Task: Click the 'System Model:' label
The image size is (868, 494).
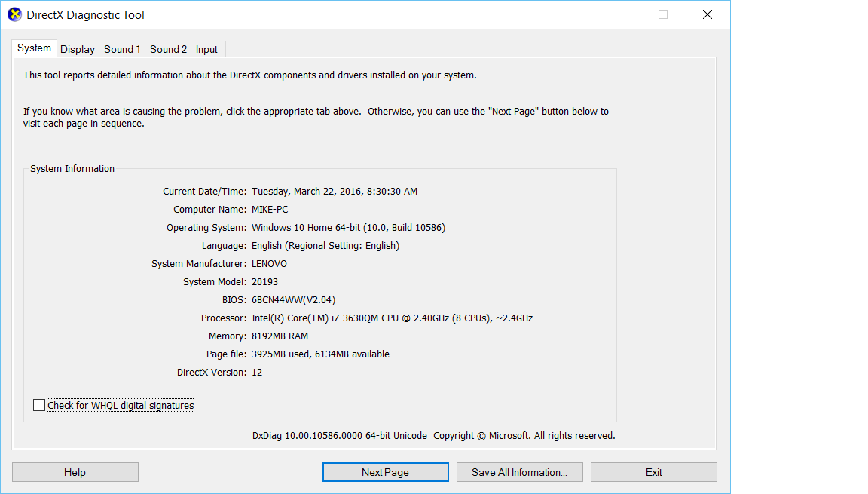Action: [215, 282]
